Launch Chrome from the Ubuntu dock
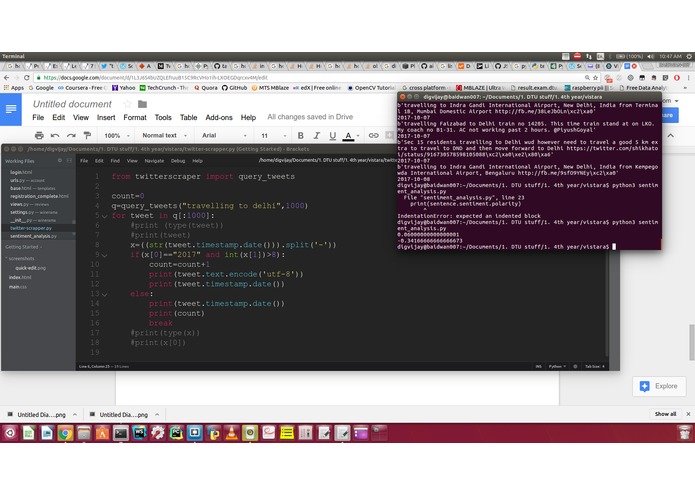The width and height of the screenshot is (695, 494). coord(65,433)
